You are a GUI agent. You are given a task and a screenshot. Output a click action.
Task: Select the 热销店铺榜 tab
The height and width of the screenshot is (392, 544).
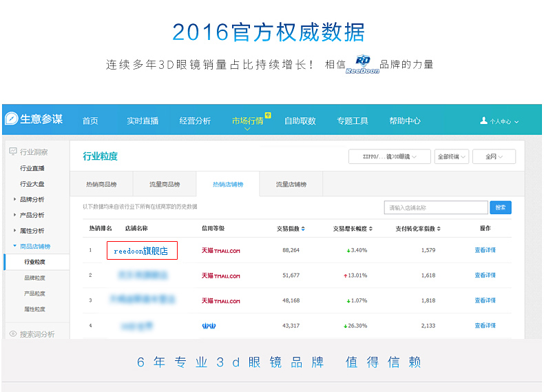(x=228, y=184)
